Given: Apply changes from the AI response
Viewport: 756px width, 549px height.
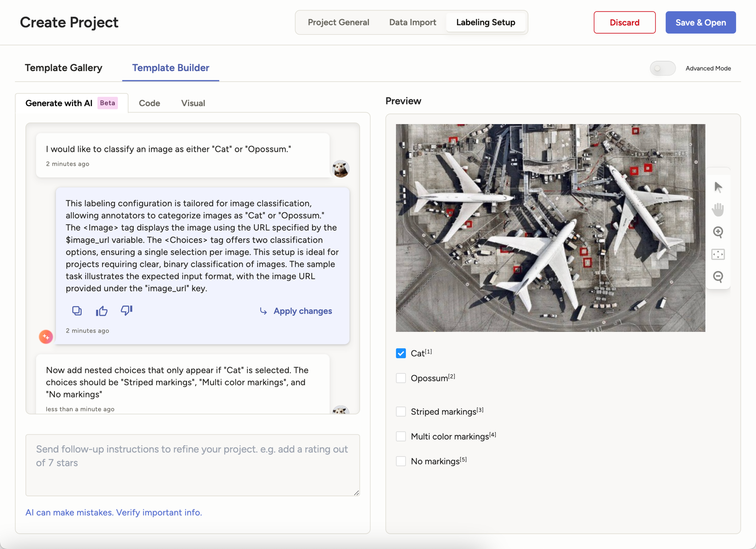Looking at the screenshot, I should (296, 310).
